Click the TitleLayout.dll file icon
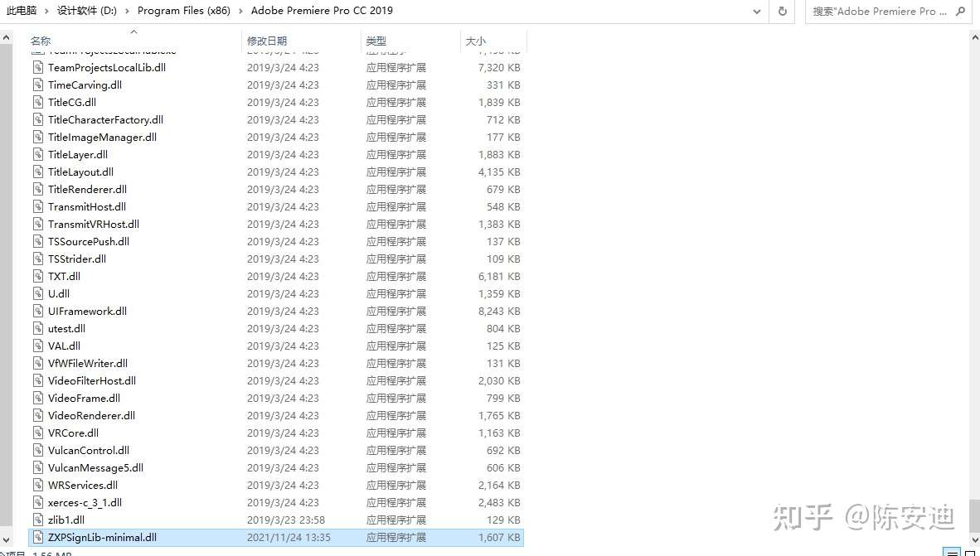Screen dimensions: 980x556 pos(39,172)
